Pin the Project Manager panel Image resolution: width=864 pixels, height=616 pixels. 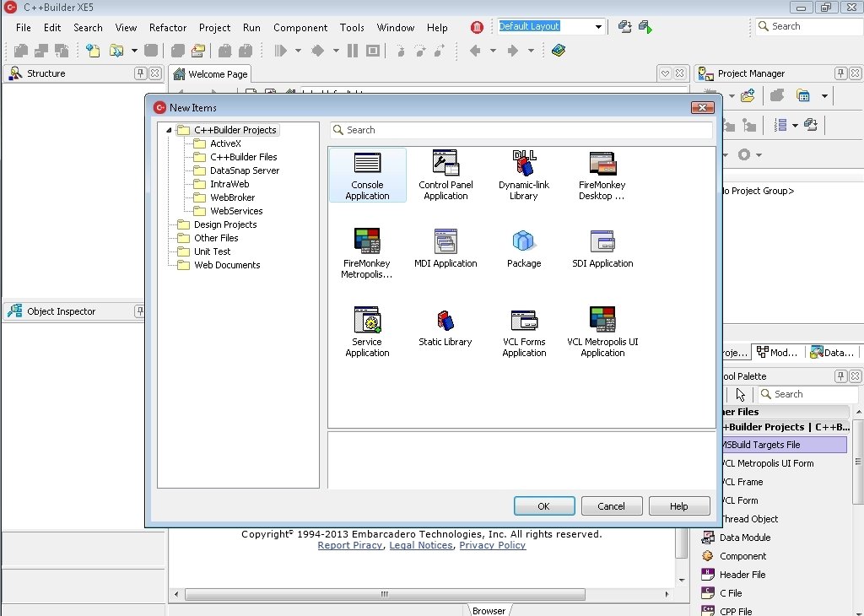click(840, 73)
